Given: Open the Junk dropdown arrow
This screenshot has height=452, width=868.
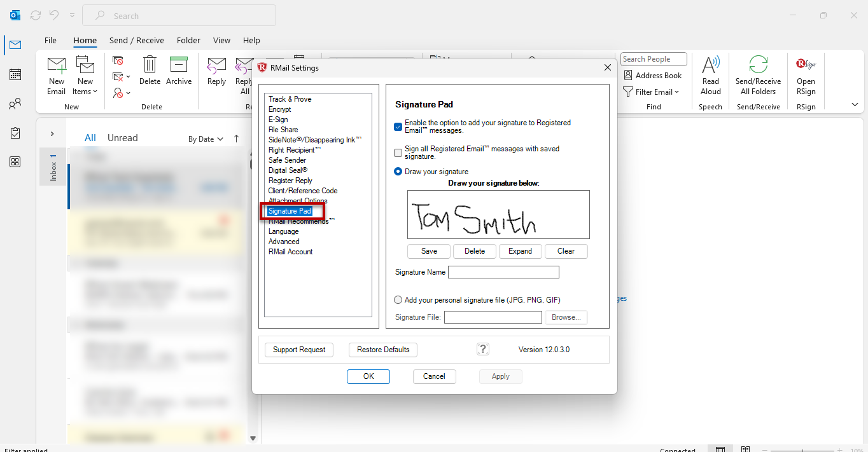Looking at the screenshot, I should 128,93.
